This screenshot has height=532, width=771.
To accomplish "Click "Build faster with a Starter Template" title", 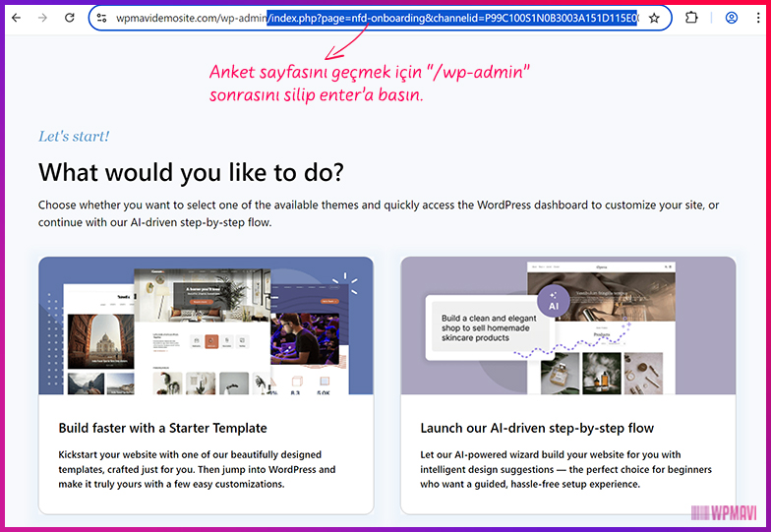I will click(162, 428).
